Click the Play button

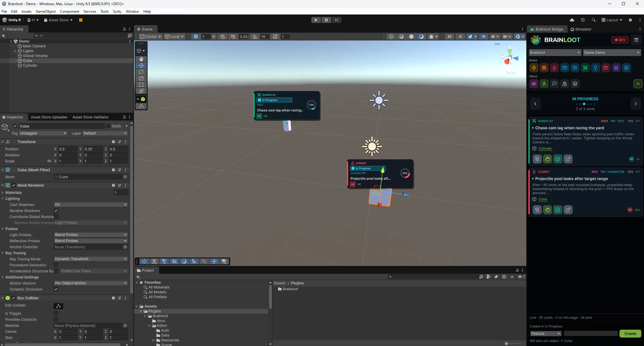point(316,20)
